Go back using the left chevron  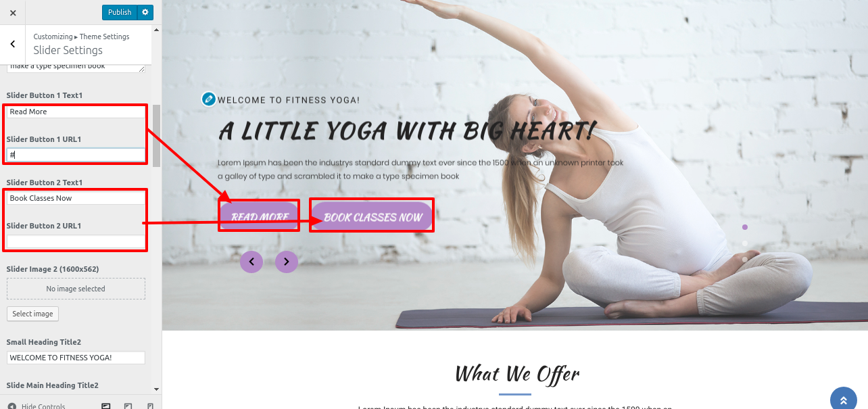[13, 44]
